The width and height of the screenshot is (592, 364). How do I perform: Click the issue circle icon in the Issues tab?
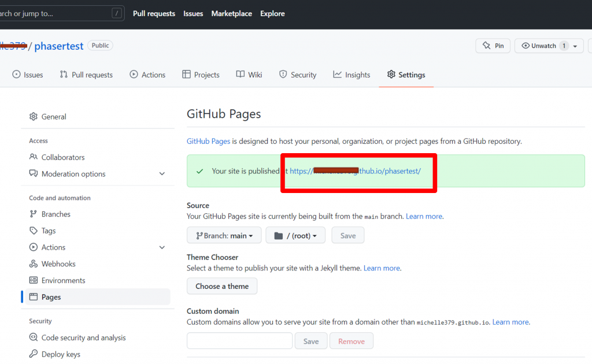point(16,75)
